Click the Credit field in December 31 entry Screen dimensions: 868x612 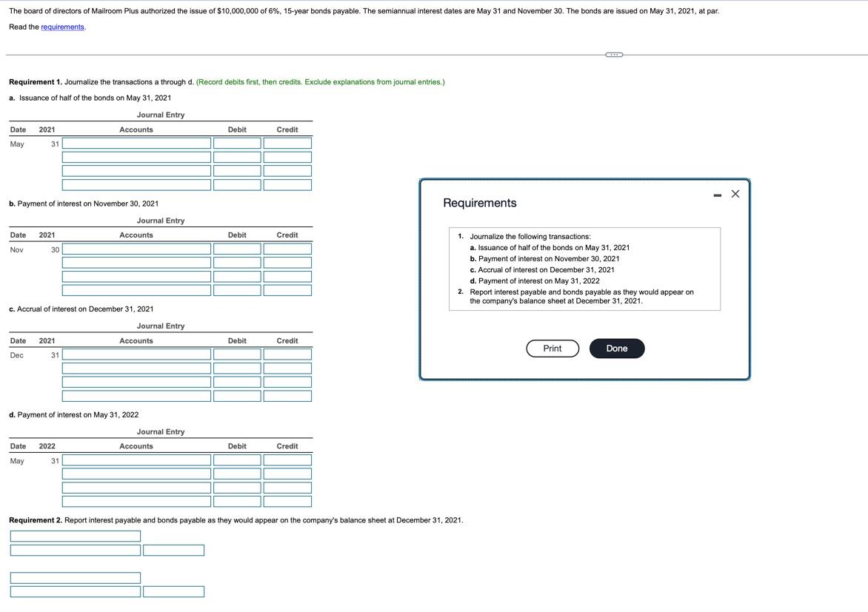pyautogui.click(x=287, y=354)
